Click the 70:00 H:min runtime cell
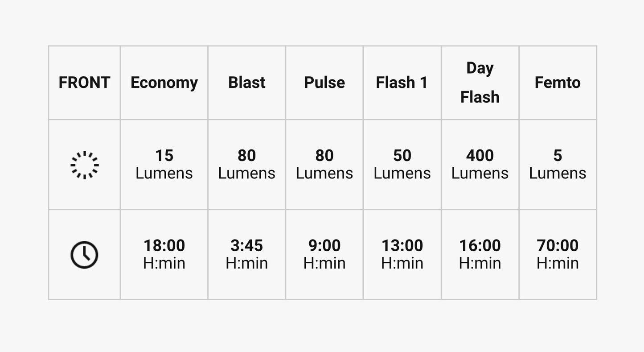The height and width of the screenshot is (352, 644). click(x=558, y=254)
